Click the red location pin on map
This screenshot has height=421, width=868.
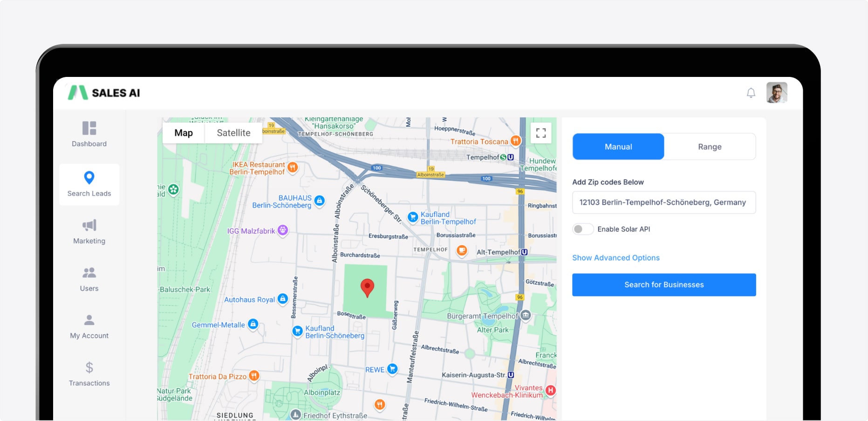[367, 287]
